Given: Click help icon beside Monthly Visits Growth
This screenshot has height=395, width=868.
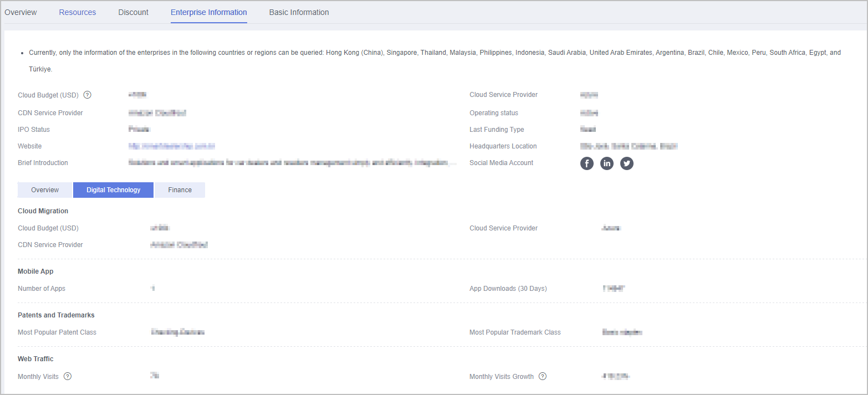Looking at the screenshot, I should (x=543, y=376).
